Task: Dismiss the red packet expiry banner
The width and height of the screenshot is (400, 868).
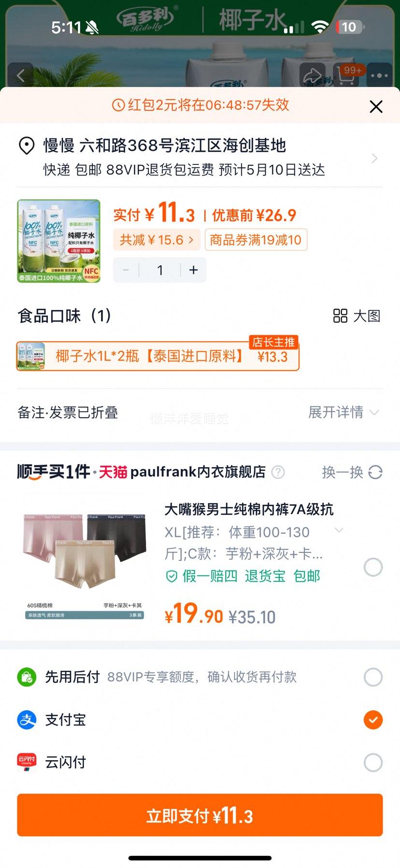Action: pos(376,106)
